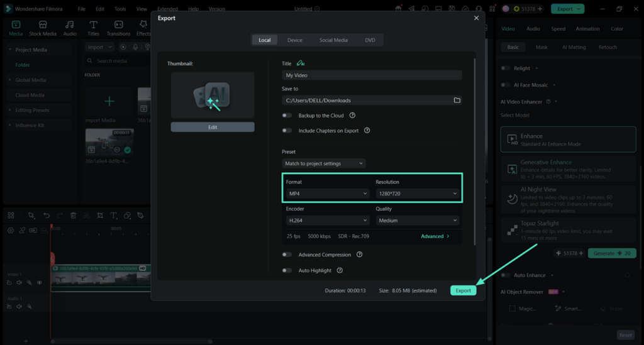This screenshot has height=345, width=644.
Task: Click top-bar Export button
Action: [567, 9]
